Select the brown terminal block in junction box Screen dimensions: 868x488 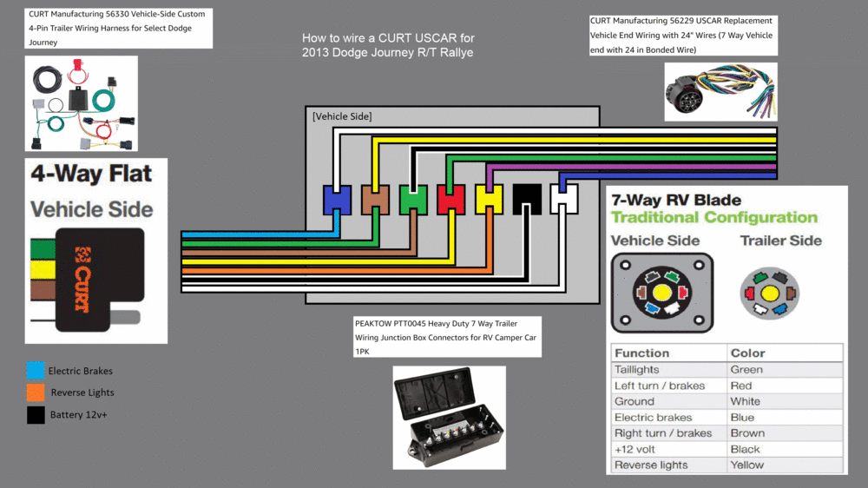click(375, 200)
